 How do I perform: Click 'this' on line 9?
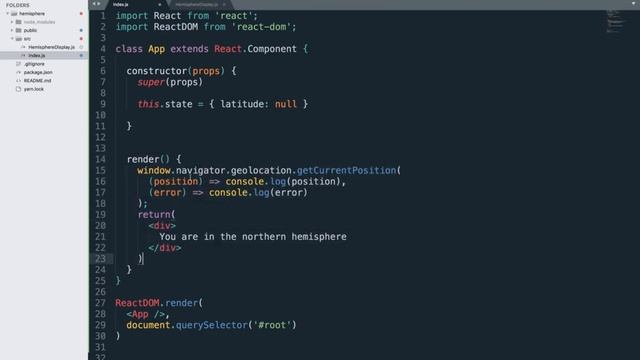point(148,104)
